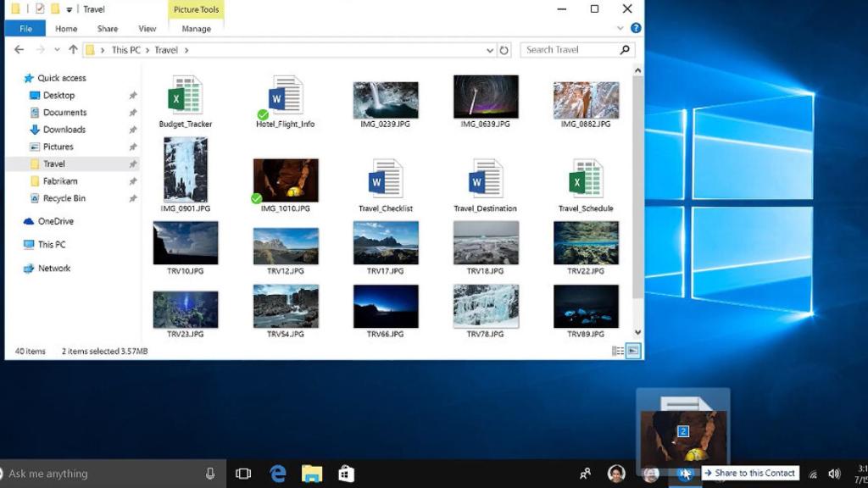Open the People icon near the system tray
The height and width of the screenshot is (488, 868).
586,473
